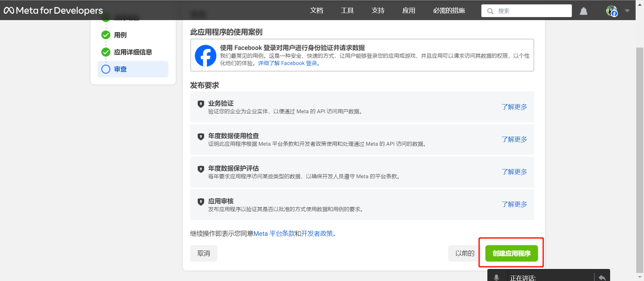Click the Facebook logo in use case card

pos(205,55)
